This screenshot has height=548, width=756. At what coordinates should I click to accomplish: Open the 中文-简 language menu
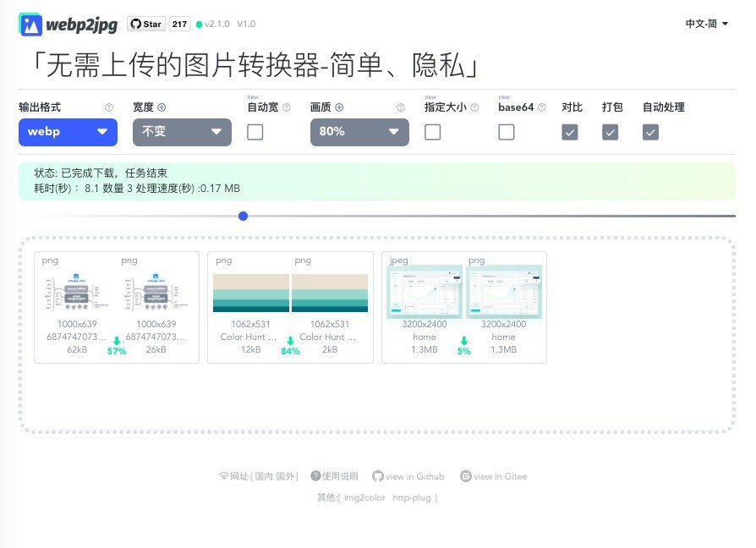(x=706, y=24)
